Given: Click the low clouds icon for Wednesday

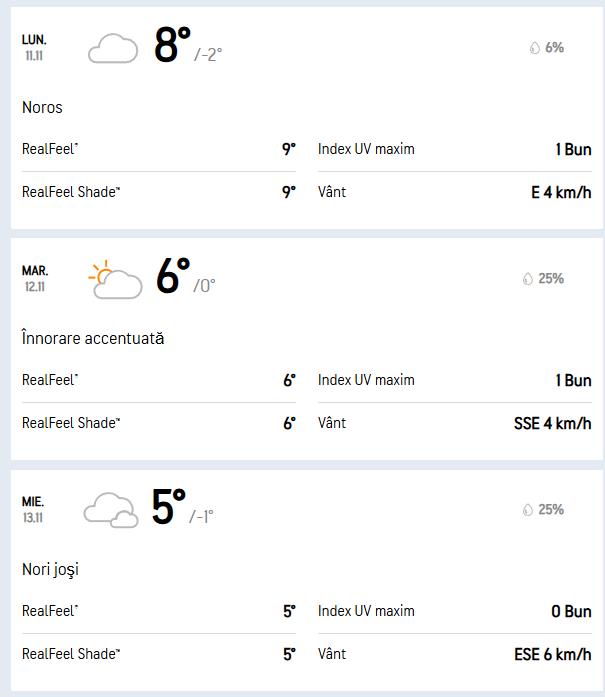Looking at the screenshot, I should 110,510.
